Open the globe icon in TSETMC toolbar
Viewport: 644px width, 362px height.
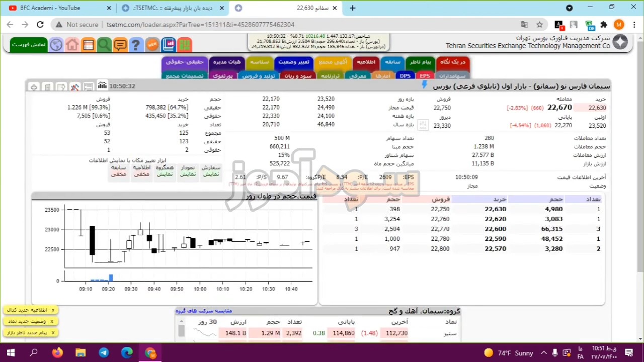(56, 45)
